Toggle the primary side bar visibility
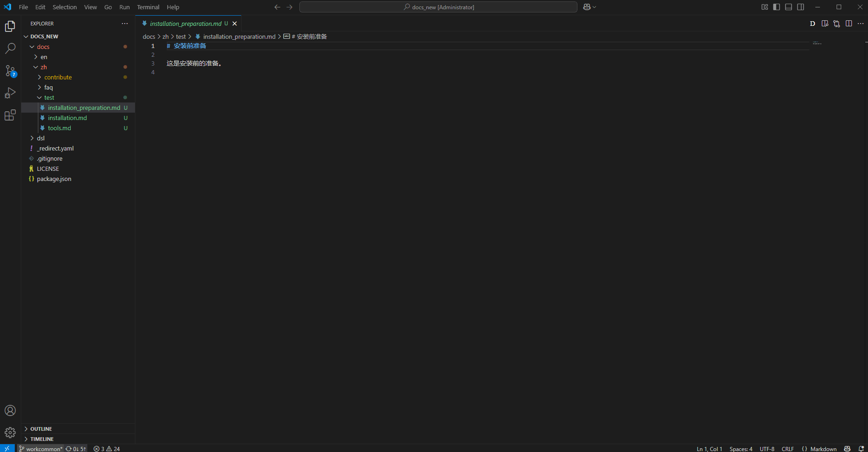The image size is (868, 452). click(777, 7)
